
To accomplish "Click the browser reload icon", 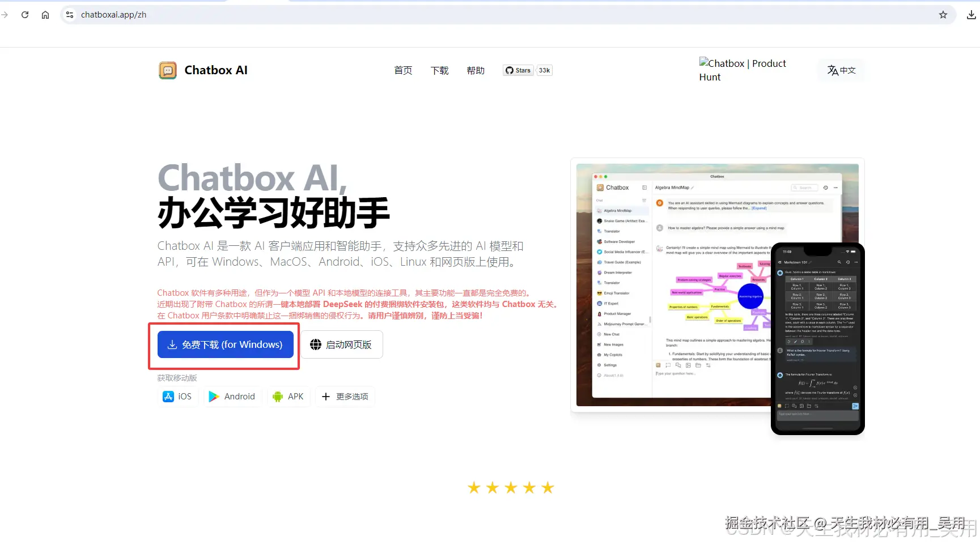I will pos(25,15).
